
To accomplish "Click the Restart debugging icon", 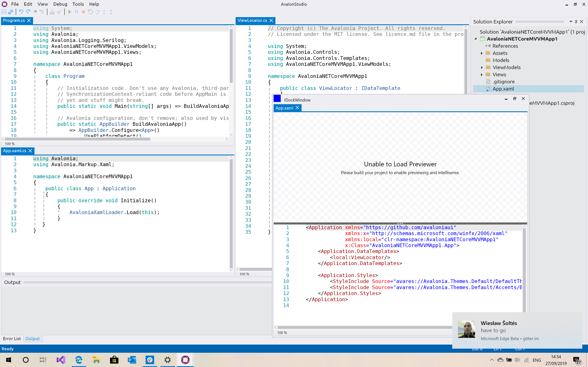I will point(90,12).
